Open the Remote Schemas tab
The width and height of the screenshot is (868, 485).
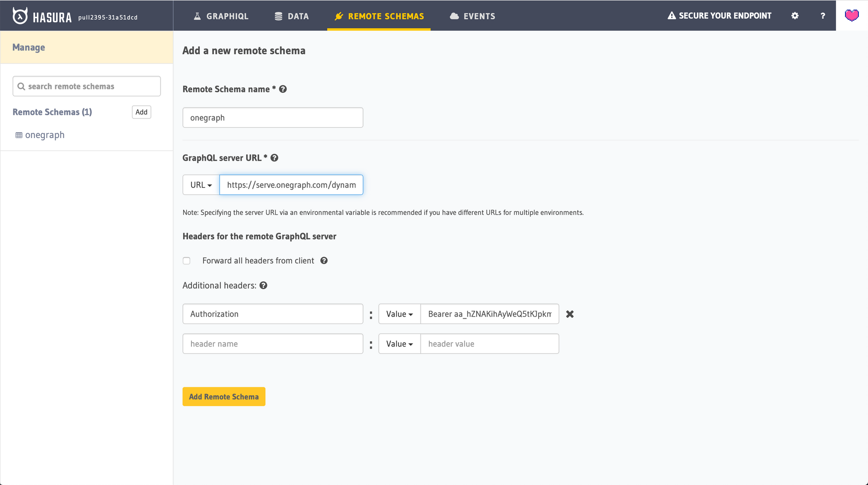[x=379, y=16]
